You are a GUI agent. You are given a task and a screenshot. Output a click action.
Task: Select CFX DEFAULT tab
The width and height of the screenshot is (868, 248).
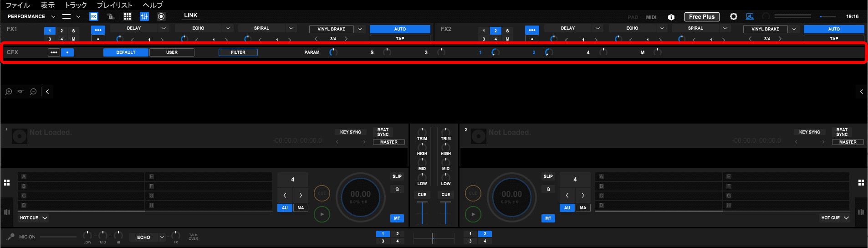coord(126,52)
